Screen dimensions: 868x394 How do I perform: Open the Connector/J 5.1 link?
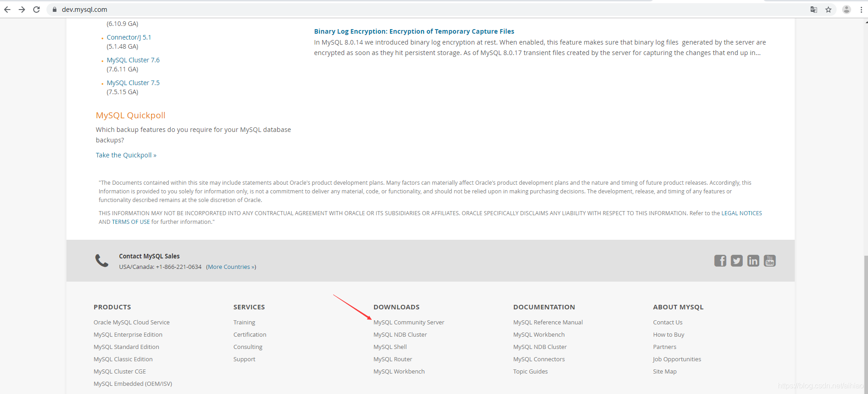(x=129, y=37)
